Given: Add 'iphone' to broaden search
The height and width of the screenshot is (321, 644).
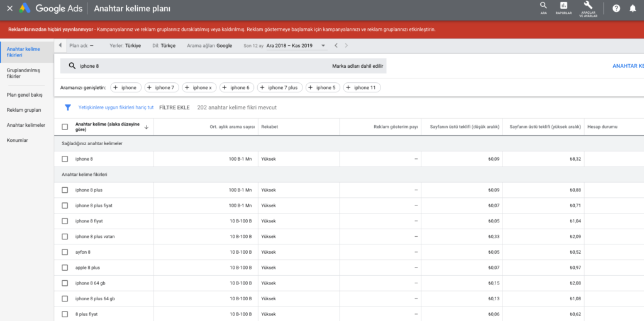Looking at the screenshot, I should click(126, 87).
